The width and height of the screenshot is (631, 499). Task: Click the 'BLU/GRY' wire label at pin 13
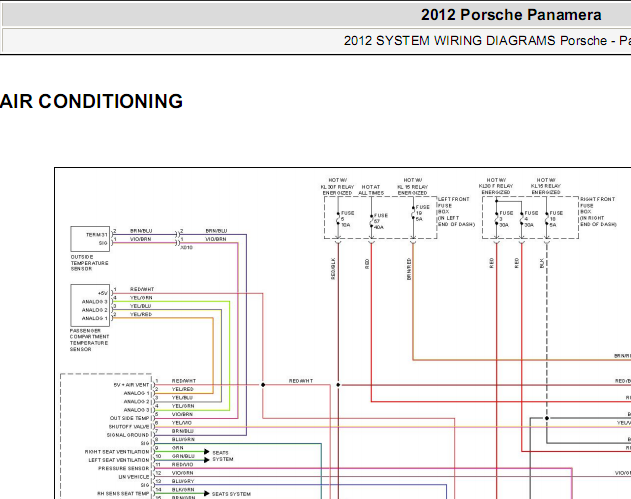coord(183,481)
